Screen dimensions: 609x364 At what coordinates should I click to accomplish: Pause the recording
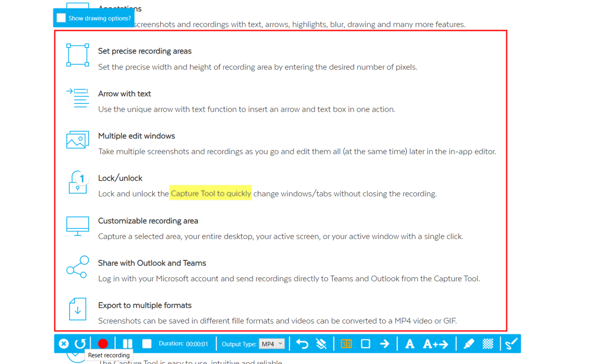(x=128, y=343)
